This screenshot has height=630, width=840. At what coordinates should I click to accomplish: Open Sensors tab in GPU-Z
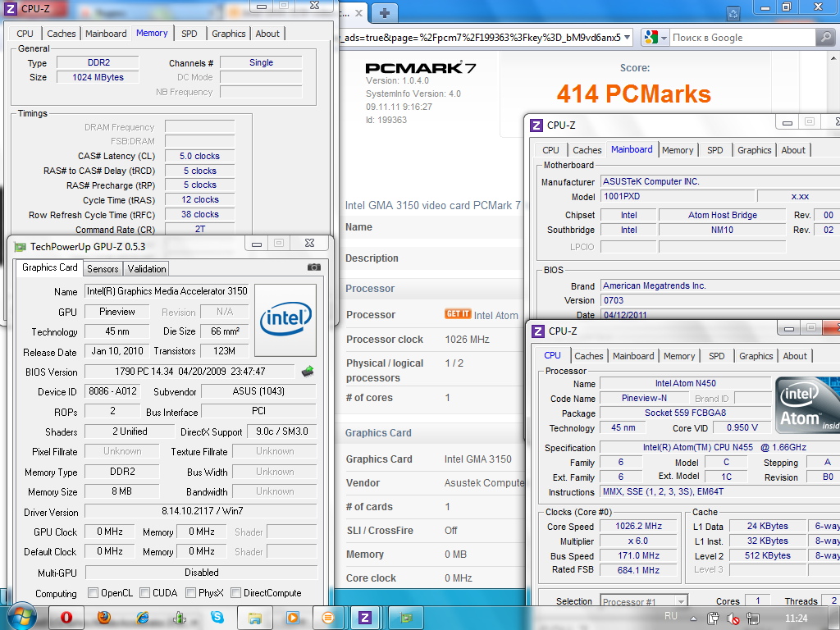103,268
